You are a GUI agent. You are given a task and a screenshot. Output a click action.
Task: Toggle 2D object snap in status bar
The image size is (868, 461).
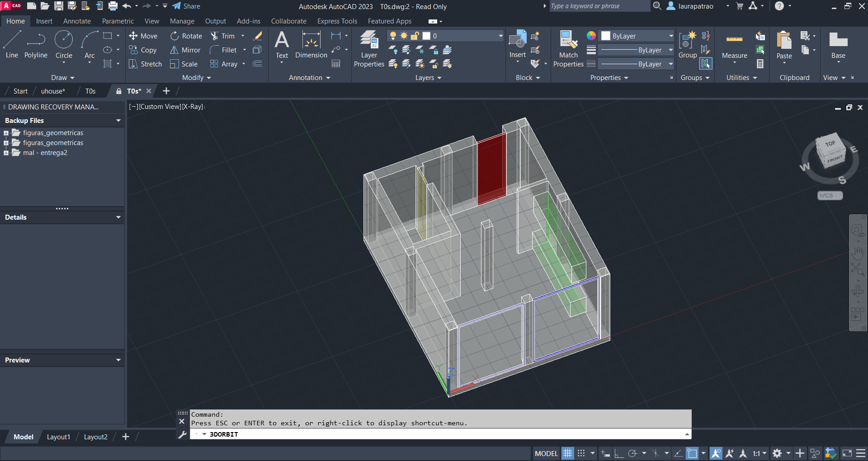(x=692, y=453)
